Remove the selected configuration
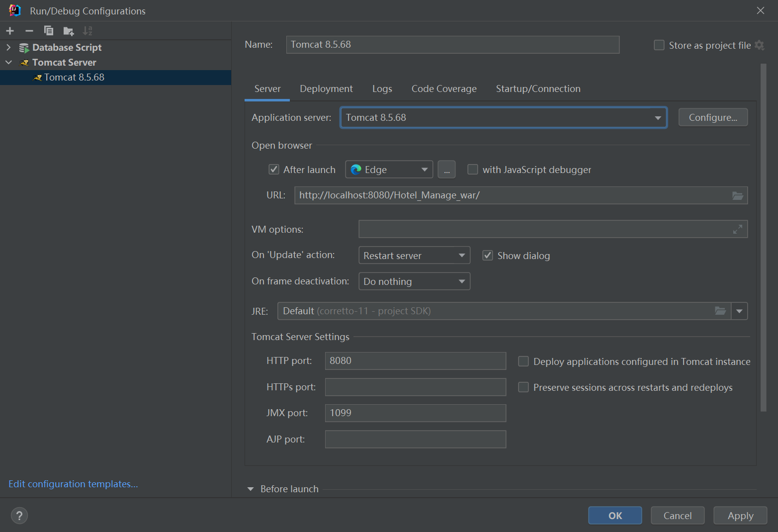The width and height of the screenshot is (778, 532). click(x=29, y=31)
